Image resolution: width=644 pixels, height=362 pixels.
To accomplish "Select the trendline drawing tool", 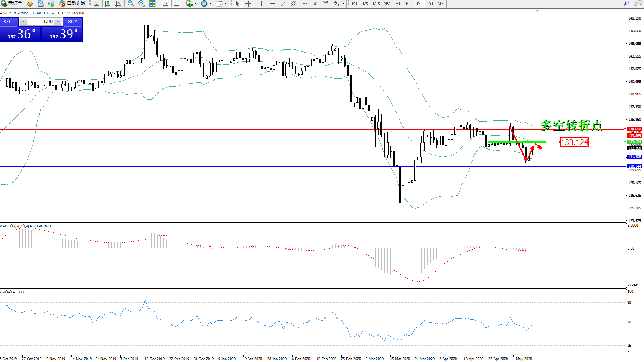I will pos(283,3).
